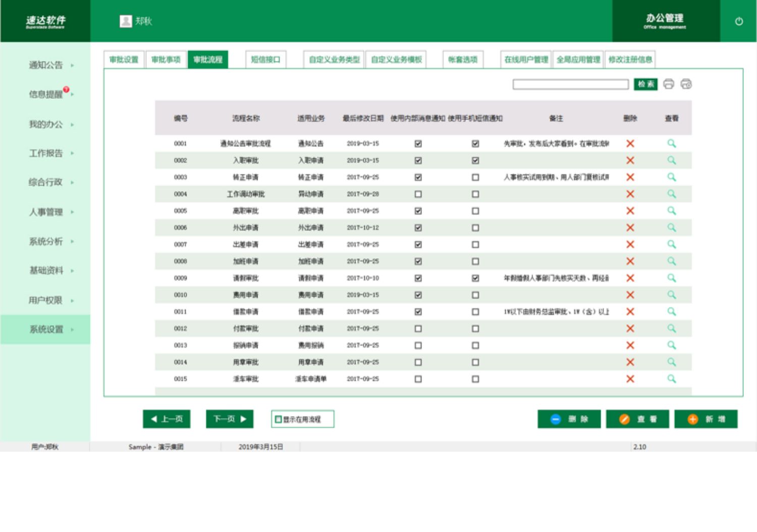757x532 pixels.
Task: Click the magnifier for row 0009 请假审批
Action: click(672, 278)
